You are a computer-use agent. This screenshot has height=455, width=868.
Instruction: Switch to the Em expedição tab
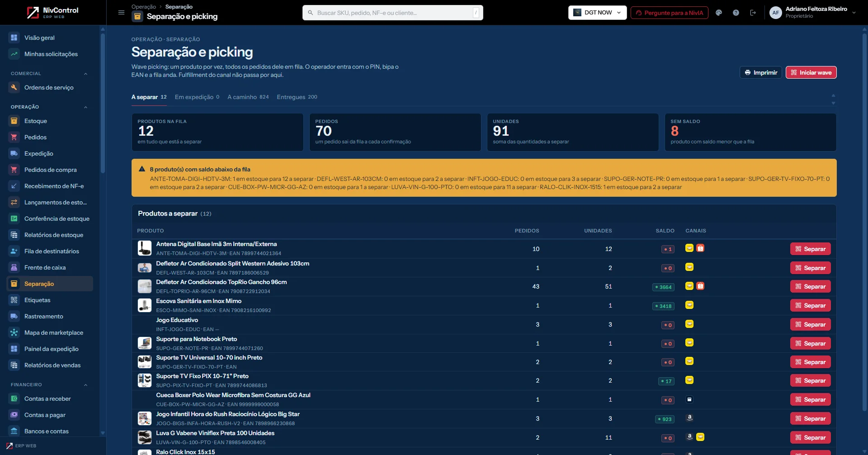click(197, 97)
